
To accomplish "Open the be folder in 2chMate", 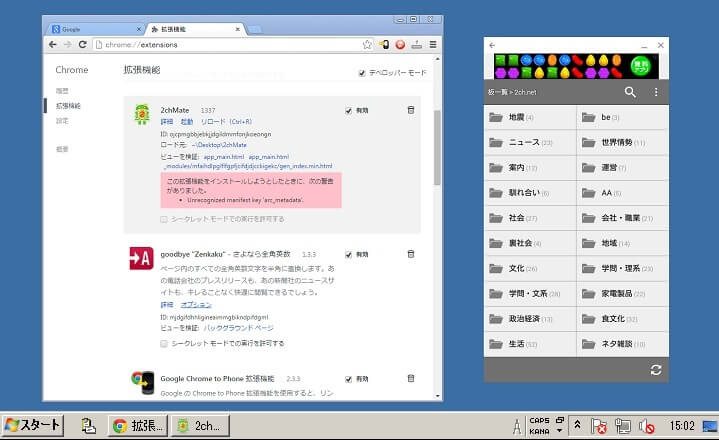I will click(x=623, y=117).
